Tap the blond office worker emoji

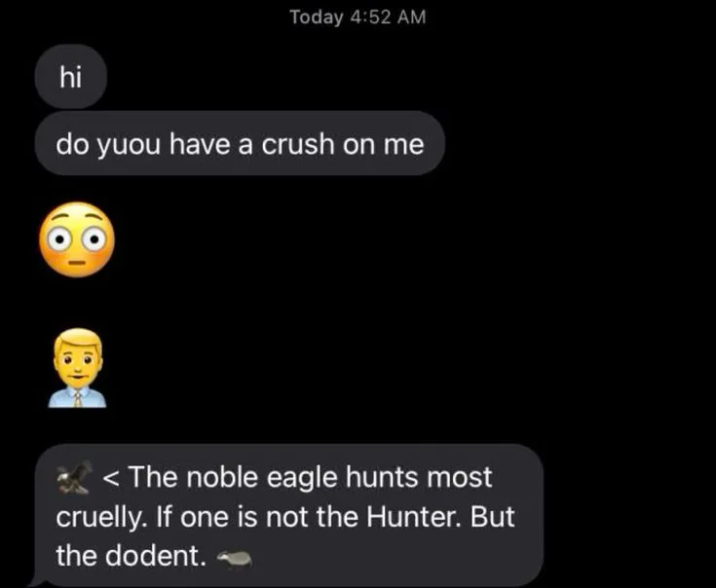[78, 368]
